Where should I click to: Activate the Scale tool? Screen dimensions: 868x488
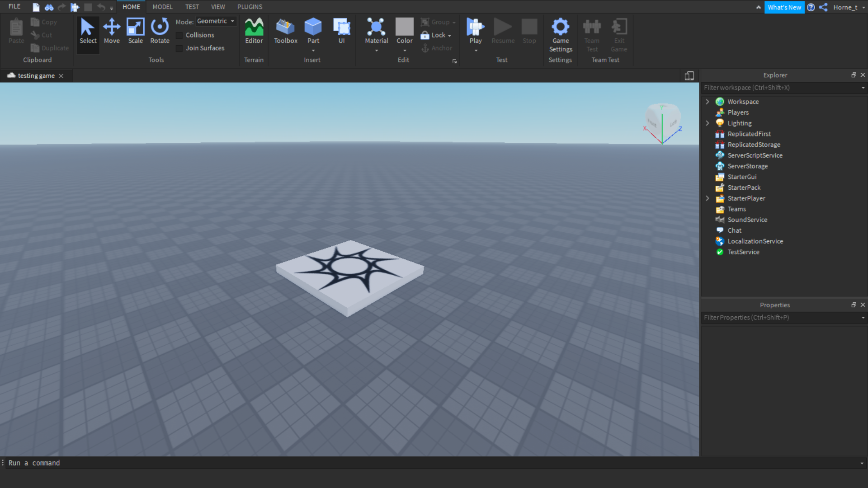pos(135,31)
